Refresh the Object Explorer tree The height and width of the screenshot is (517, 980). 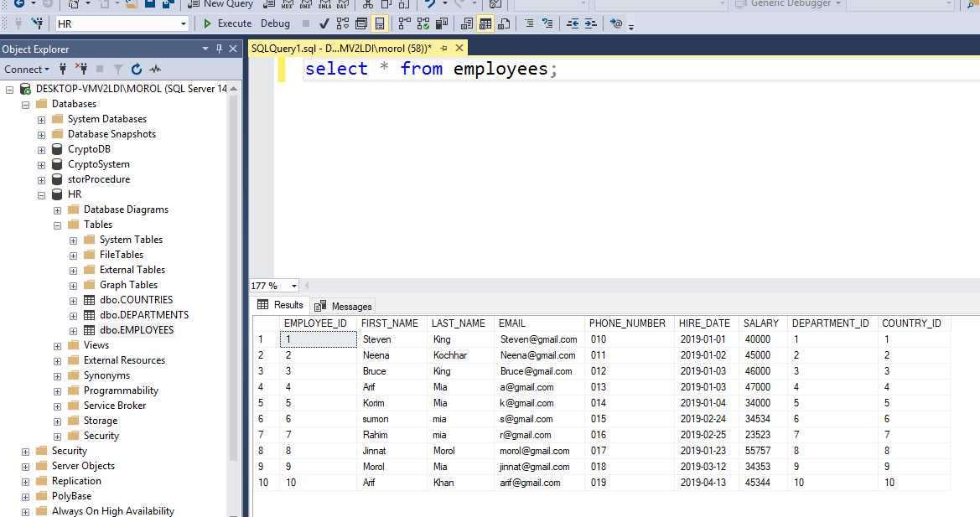click(136, 69)
